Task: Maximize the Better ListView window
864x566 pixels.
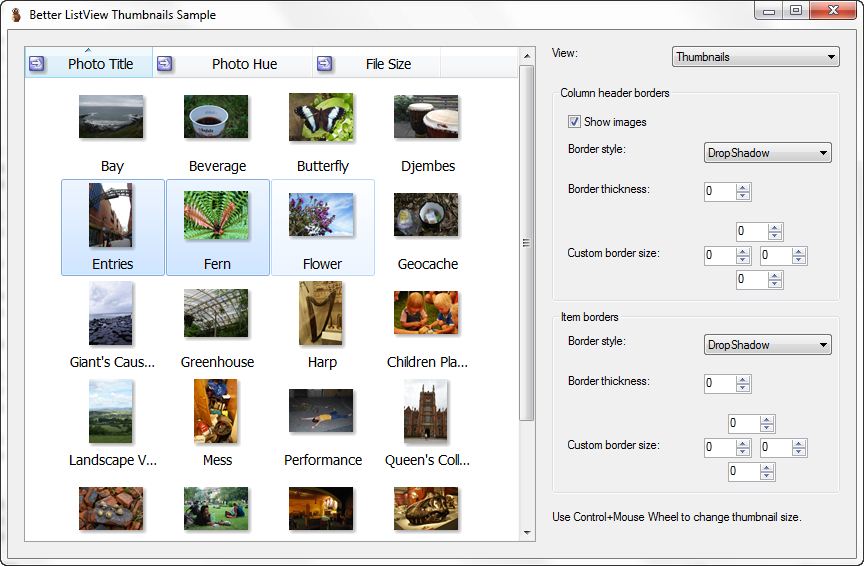Action: coord(796,11)
